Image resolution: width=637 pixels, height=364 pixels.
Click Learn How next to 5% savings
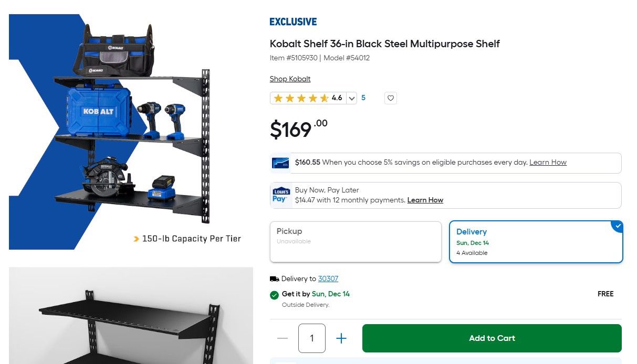pos(548,163)
